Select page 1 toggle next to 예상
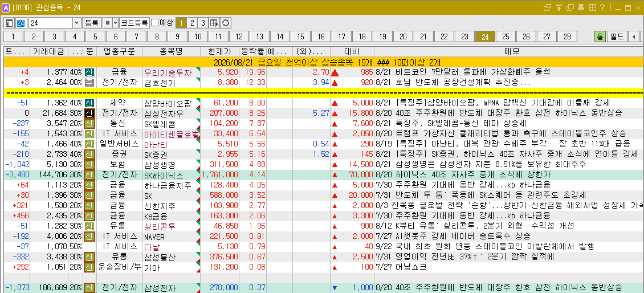The height and width of the screenshot is (293, 644). point(181,23)
